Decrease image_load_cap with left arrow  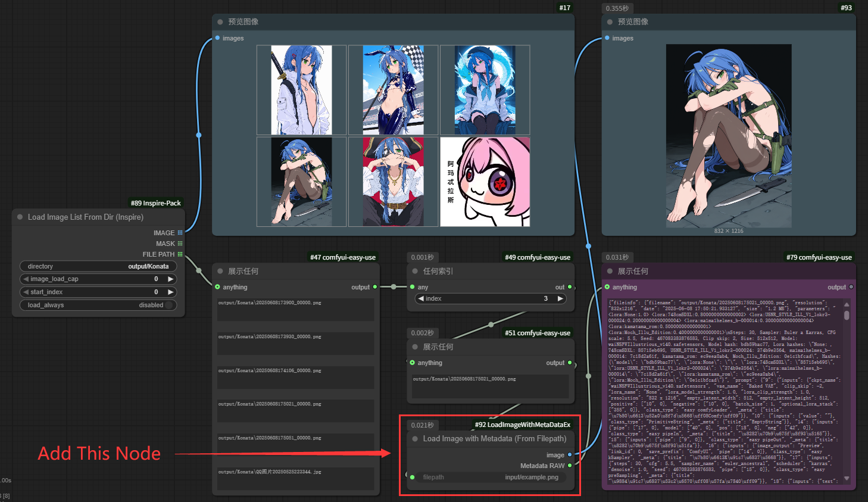coord(26,279)
